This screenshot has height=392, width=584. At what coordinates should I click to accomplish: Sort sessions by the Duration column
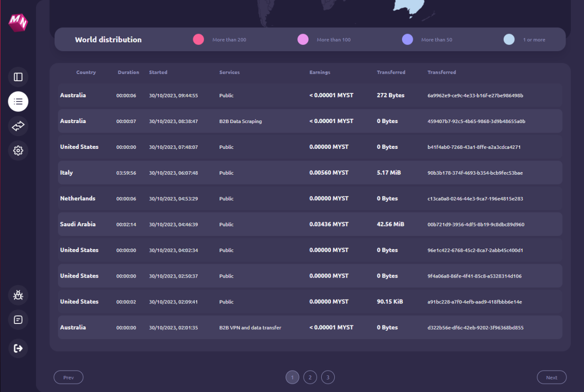(128, 72)
